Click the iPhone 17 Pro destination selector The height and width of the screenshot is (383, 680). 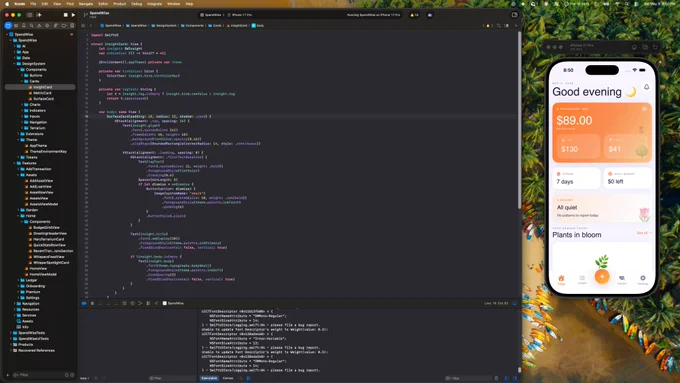[240, 15]
